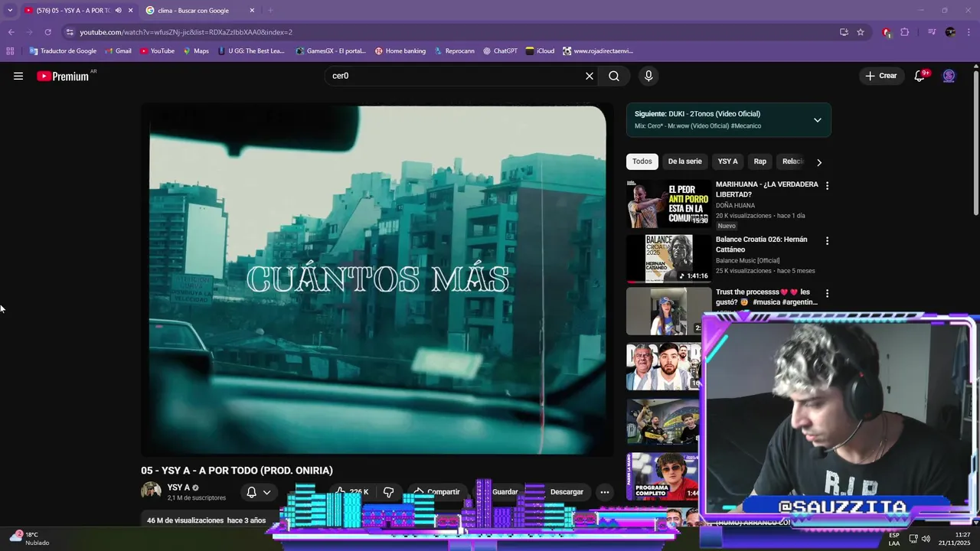The width and height of the screenshot is (980, 551).
Task: Click the page vertical scrollbar
Action: [x=975, y=142]
